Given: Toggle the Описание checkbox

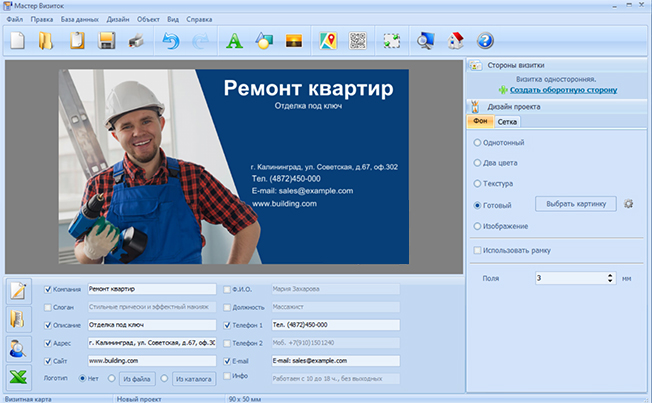Looking at the screenshot, I should pos(48,325).
